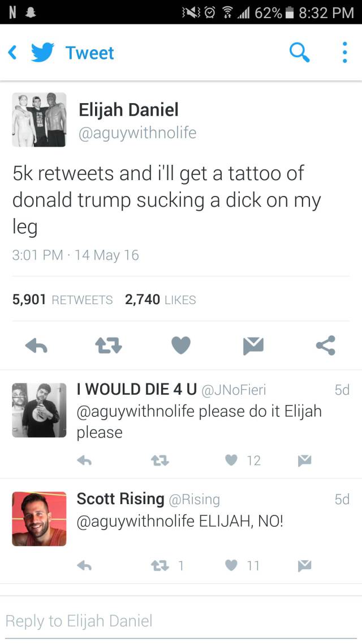
Task: Like JNoFieri's reply with 12 likes
Action: coord(243,460)
